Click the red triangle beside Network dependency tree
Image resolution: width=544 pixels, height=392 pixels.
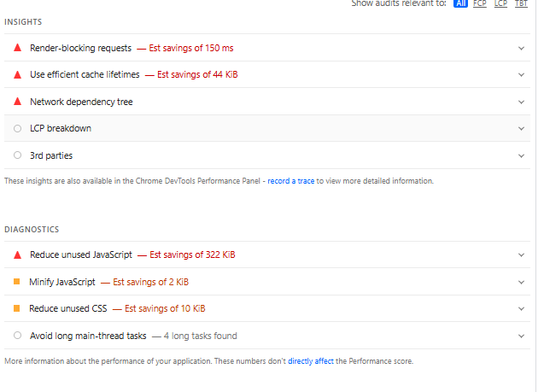pos(17,102)
